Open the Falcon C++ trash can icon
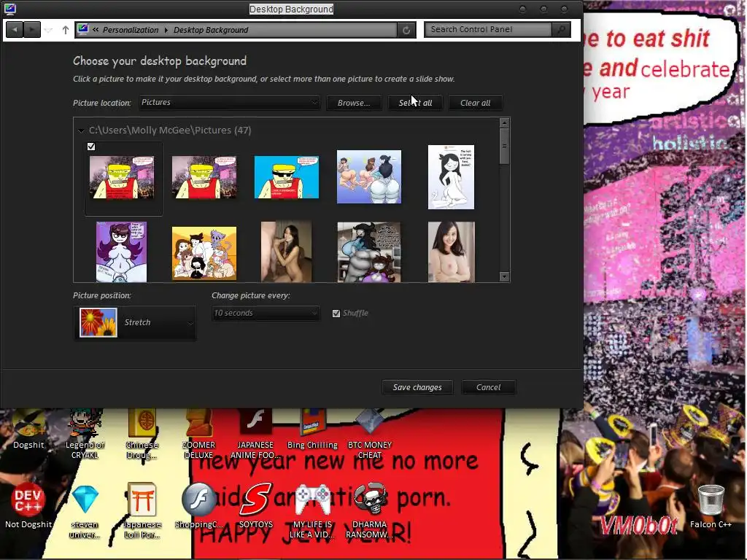 pos(711,506)
